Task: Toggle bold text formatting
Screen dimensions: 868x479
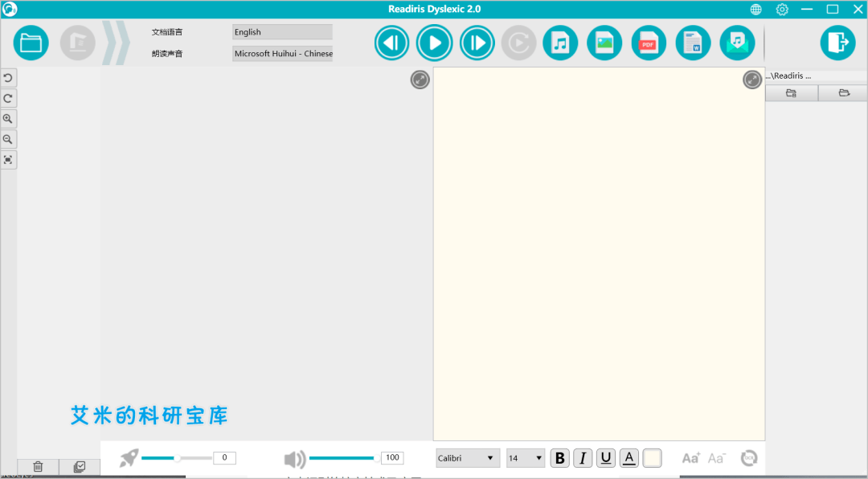Action: click(560, 458)
